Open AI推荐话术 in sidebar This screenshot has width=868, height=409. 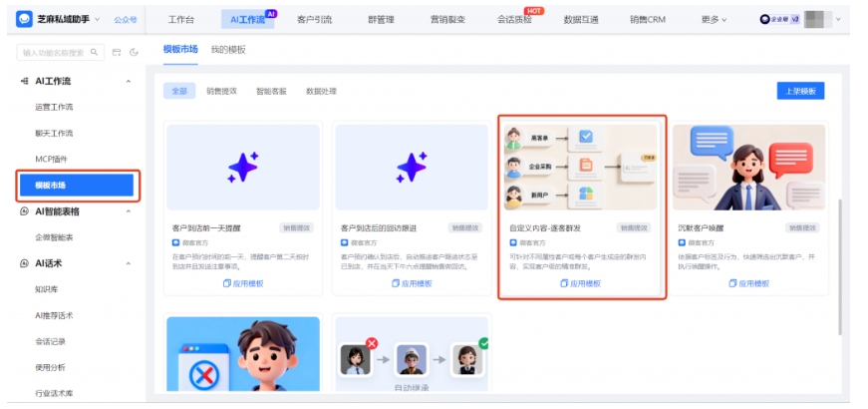[x=54, y=316]
